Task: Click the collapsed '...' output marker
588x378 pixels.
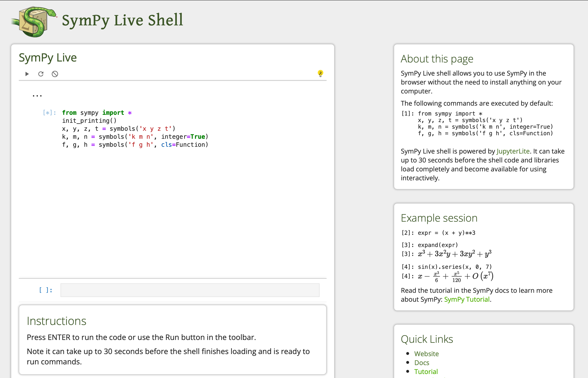Action: (37, 95)
